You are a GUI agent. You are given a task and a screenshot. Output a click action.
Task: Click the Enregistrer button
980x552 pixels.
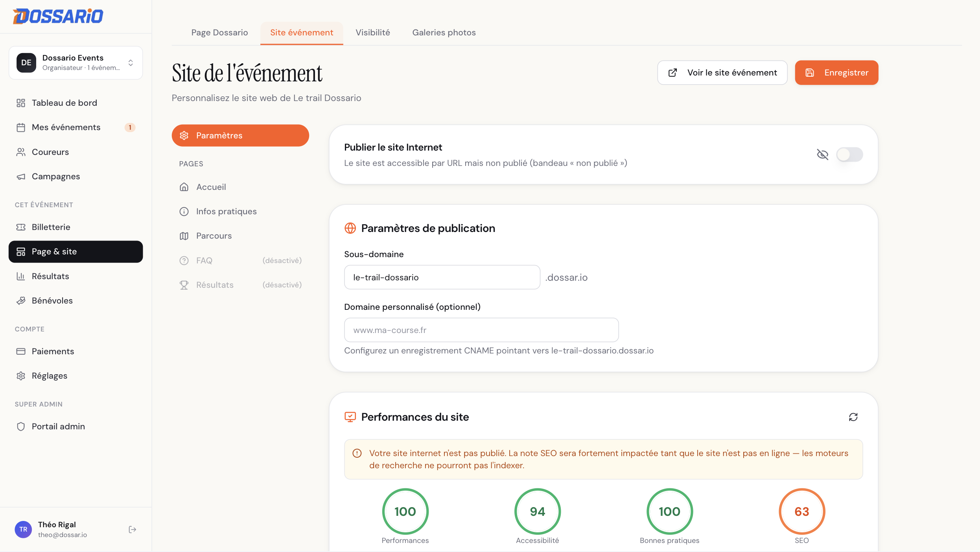(836, 73)
